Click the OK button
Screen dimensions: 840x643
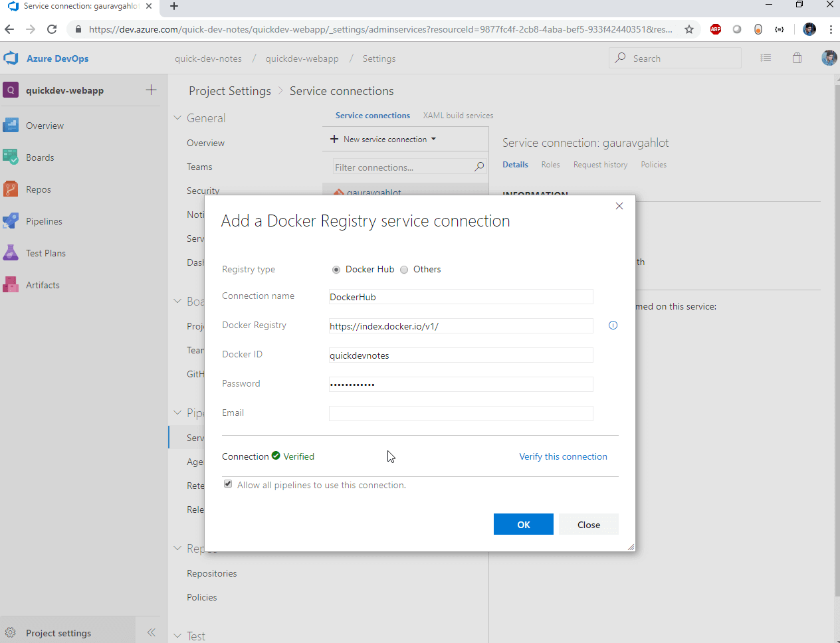pos(524,524)
